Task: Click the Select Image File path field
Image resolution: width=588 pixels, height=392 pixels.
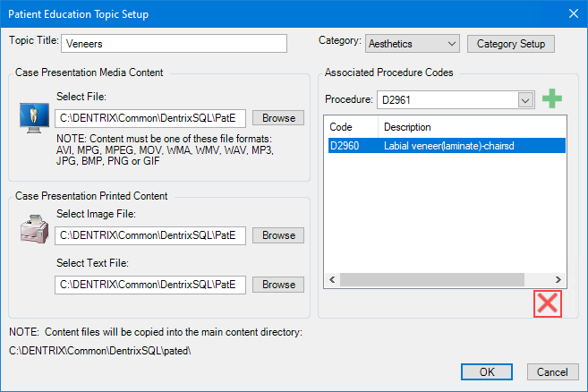Action: (150, 235)
